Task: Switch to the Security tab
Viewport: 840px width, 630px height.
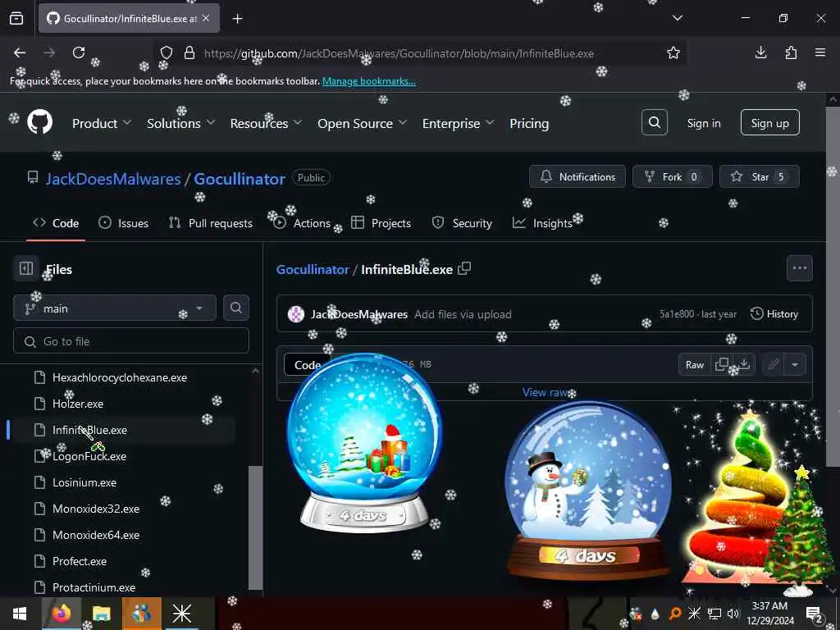Action: tap(462, 223)
